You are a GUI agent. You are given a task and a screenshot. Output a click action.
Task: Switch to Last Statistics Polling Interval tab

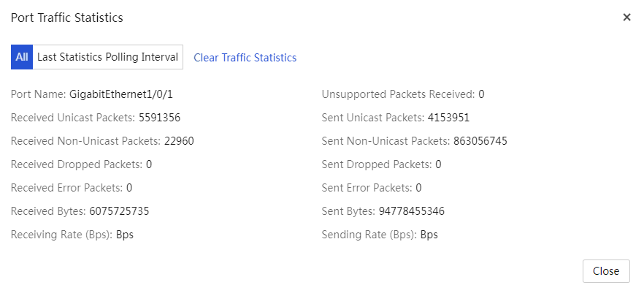coord(107,57)
